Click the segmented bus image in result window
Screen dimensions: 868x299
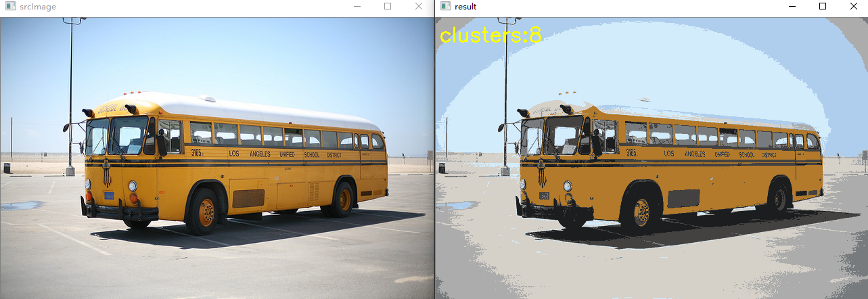pos(652,158)
